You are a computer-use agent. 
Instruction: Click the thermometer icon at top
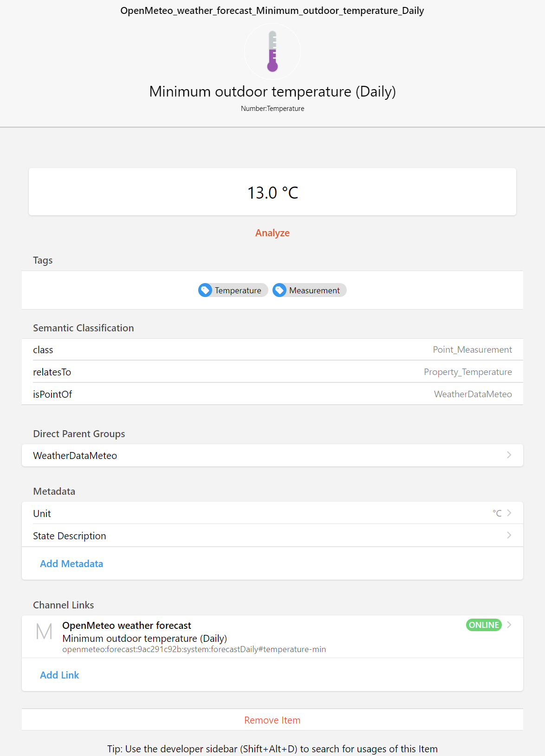coord(272,52)
